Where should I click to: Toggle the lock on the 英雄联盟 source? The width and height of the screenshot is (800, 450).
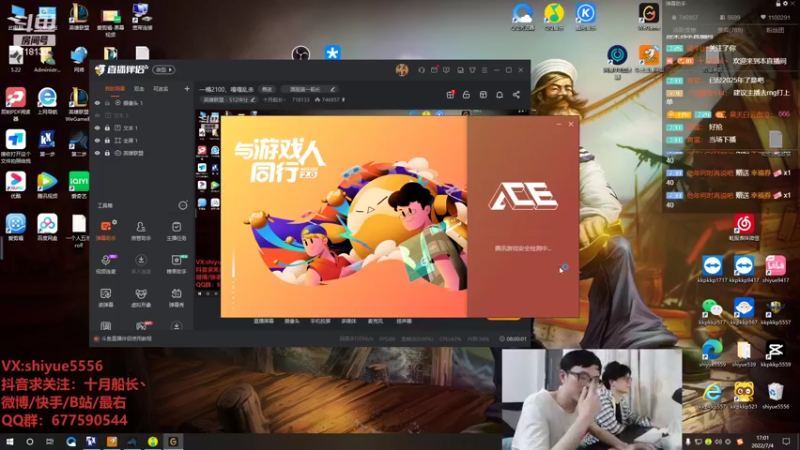pos(107,153)
